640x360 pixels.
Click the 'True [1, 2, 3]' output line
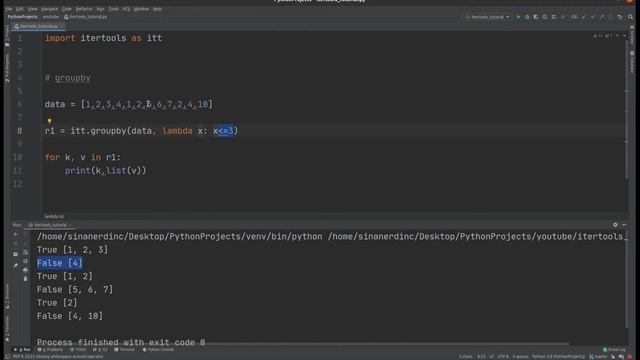pyautogui.click(x=72, y=250)
